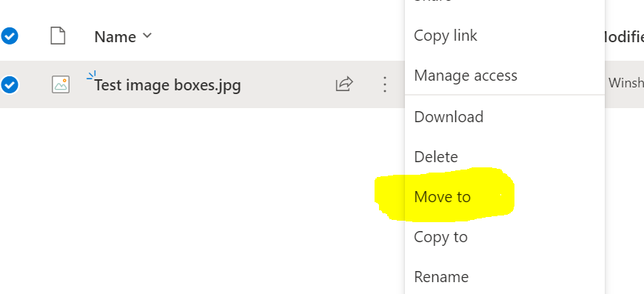Screen dimensions: 644x294
Task: Open the three-dot more actions menu
Action: (x=384, y=84)
